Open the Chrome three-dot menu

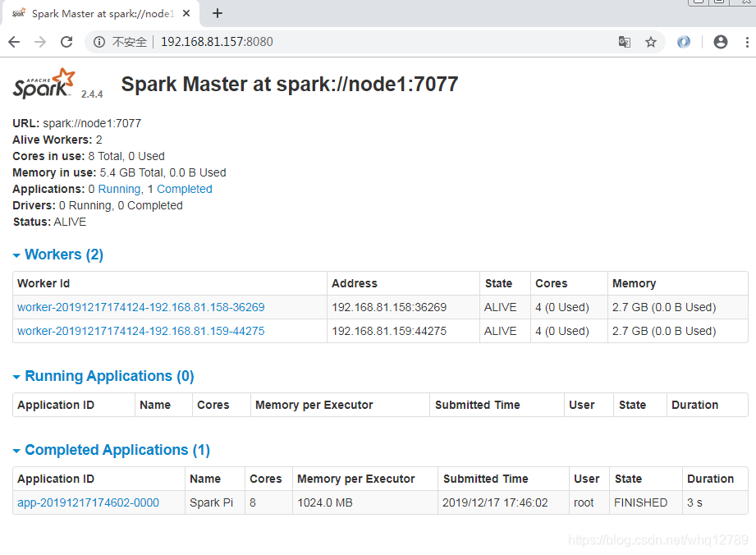747,42
